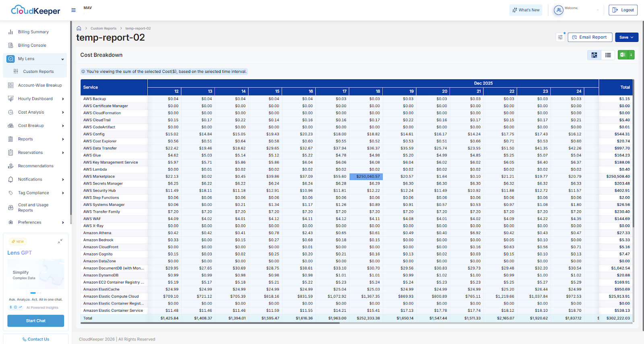644x344 pixels.
Task: Click the Recommendations sidebar icon
Action: 10,166
